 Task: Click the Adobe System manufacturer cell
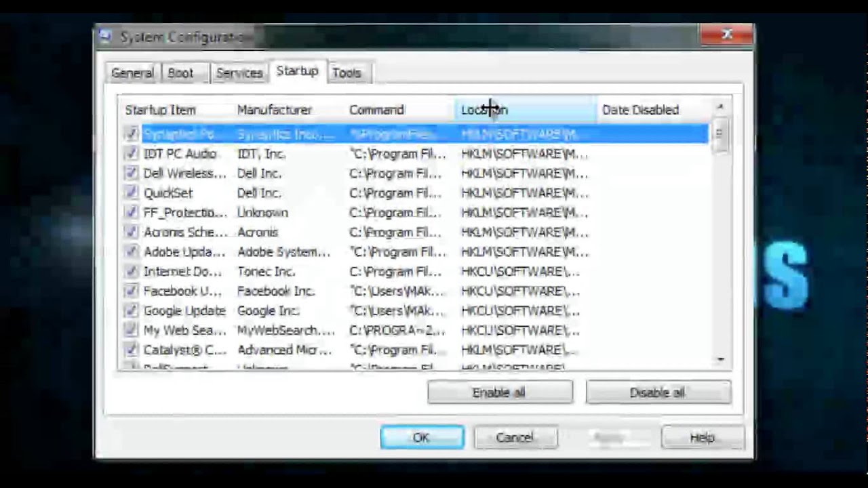pos(283,252)
